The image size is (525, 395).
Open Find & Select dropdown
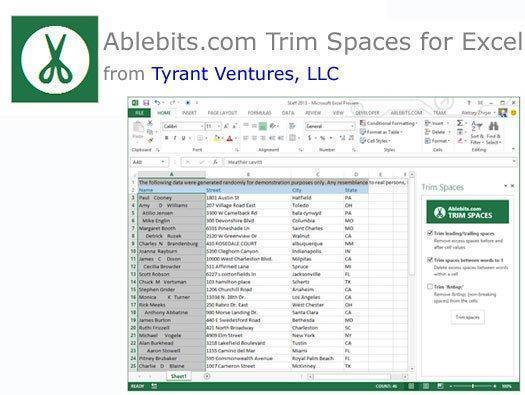coord(494,133)
